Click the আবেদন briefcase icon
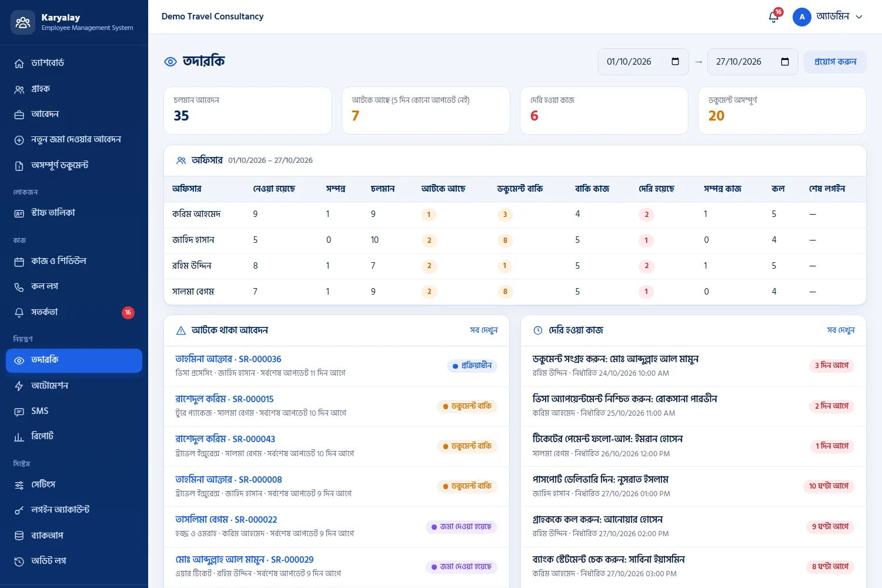 click(19, 115)
